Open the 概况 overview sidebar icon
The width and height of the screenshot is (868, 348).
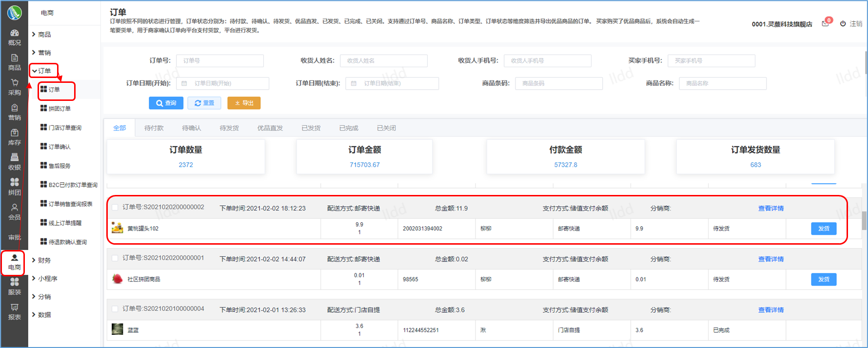pyautogui.click(x=15, y=33)
